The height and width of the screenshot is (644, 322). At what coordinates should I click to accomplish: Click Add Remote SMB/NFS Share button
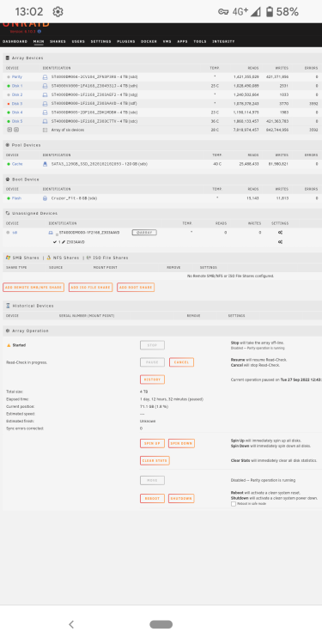click(x=33, y=288)
